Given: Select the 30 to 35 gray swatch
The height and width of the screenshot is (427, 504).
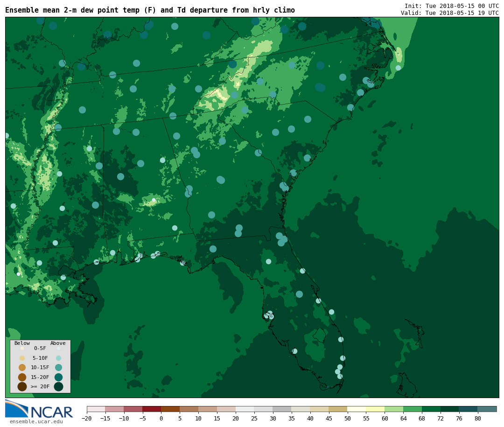Looking at the screenshot, I should pos(282,409).
